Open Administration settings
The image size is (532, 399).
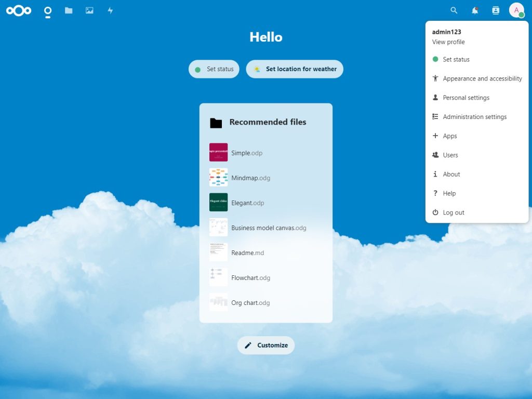click(477, 117)
